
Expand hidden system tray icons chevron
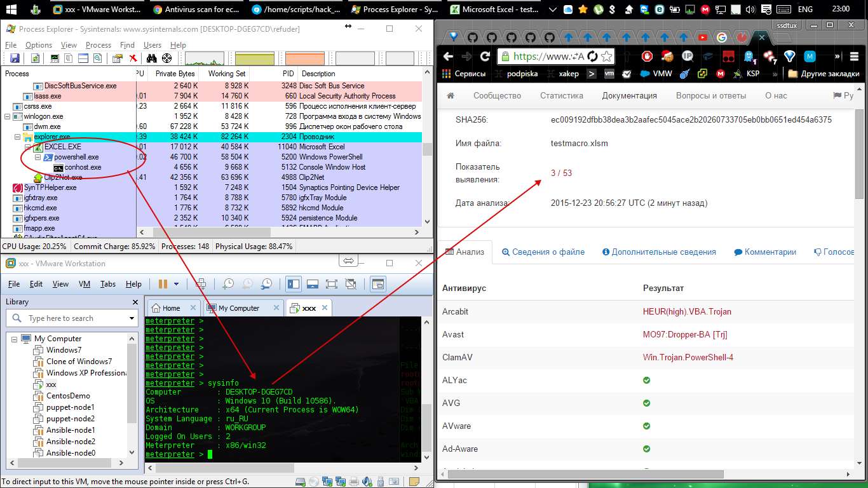(x=553, y=10)
